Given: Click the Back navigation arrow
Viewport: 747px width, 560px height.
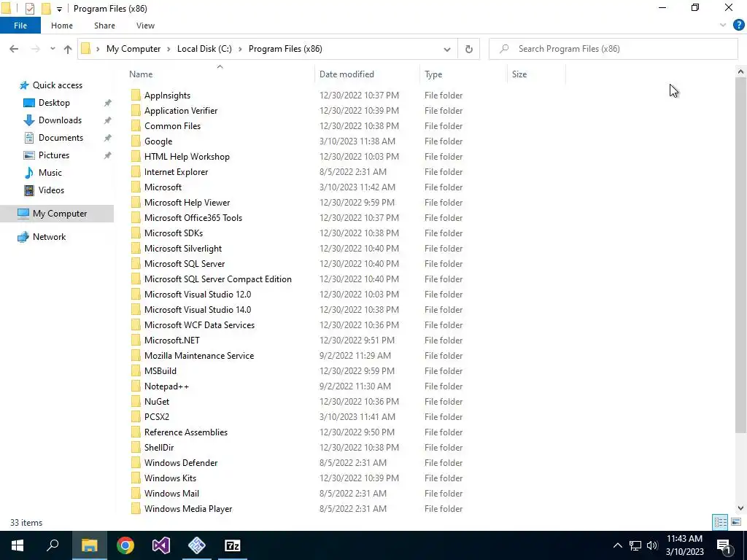Looking at the screenshot, I should point(14,49).
